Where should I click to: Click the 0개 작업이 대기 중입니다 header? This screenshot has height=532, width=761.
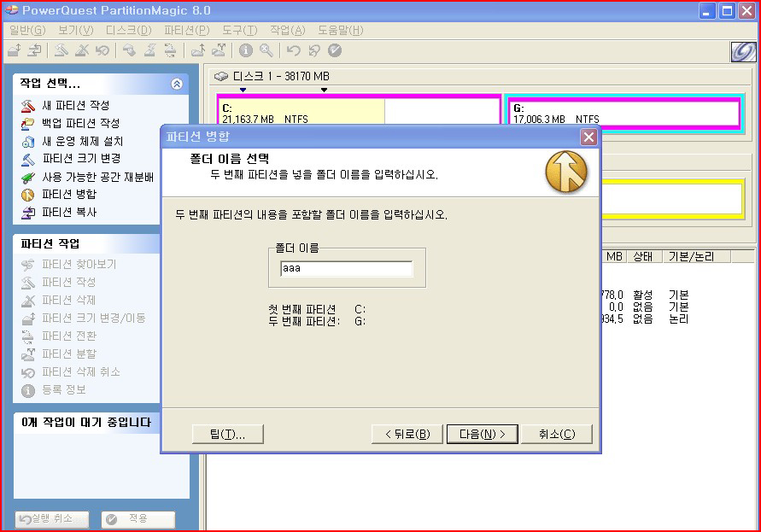coord(86,423)
